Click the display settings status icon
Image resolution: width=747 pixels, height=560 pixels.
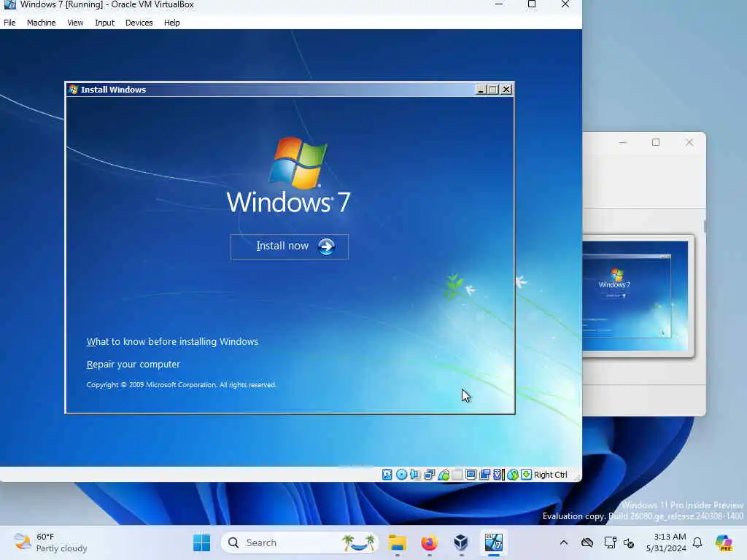click(x=471, y=474)
